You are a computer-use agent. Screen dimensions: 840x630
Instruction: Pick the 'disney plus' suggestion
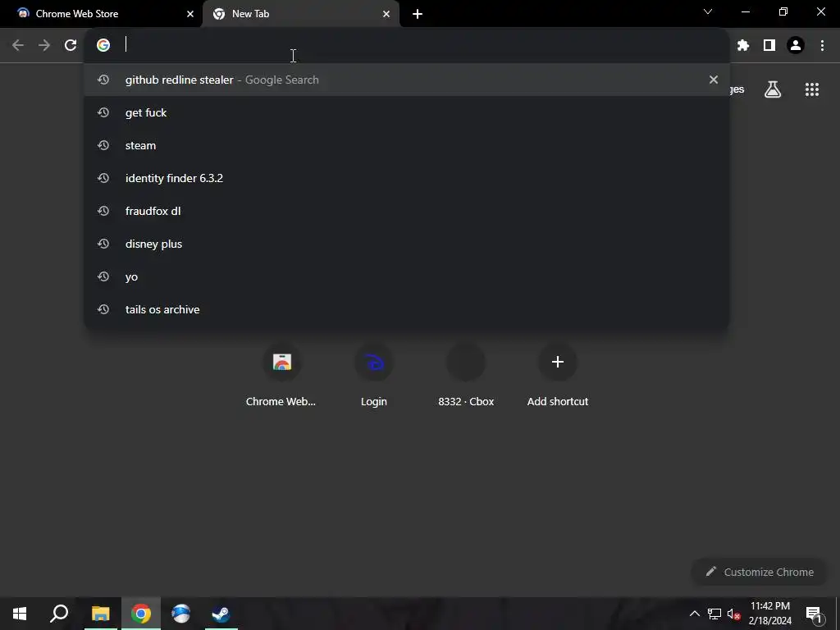click(x=407, y=244)
